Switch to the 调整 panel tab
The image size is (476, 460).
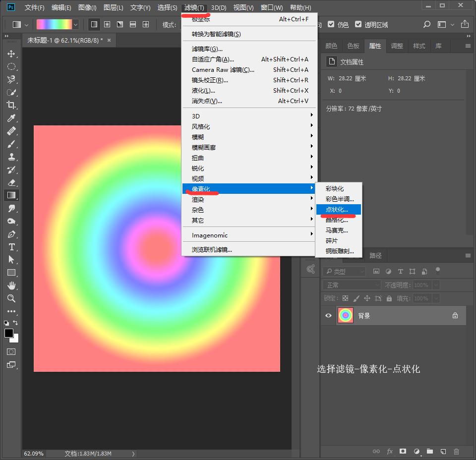[397, 46]
